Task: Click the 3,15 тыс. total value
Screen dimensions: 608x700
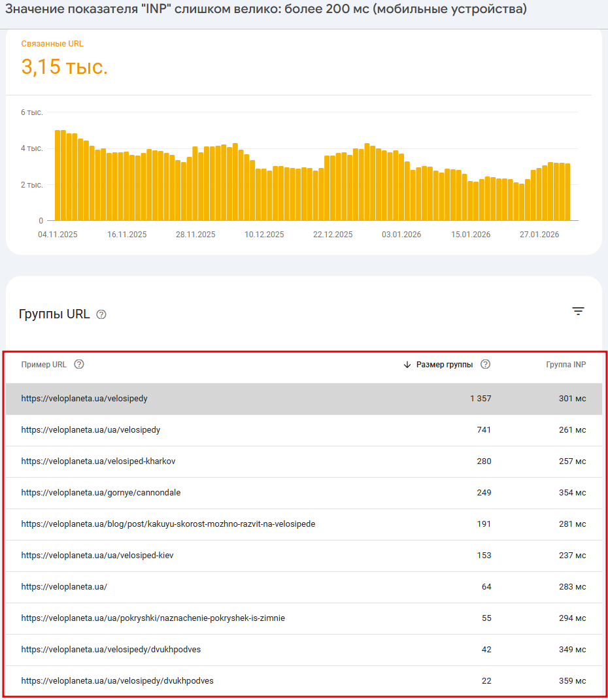Action: click(64, 67)
